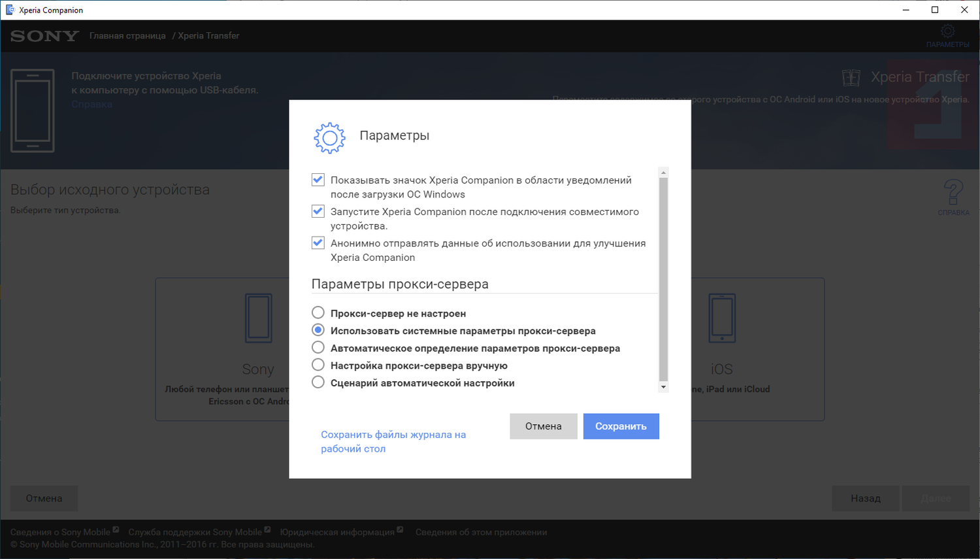980x559 pixels.
Task: Close the Xperia Companion window
Action: pyautogui.click(x=964, y=10)
